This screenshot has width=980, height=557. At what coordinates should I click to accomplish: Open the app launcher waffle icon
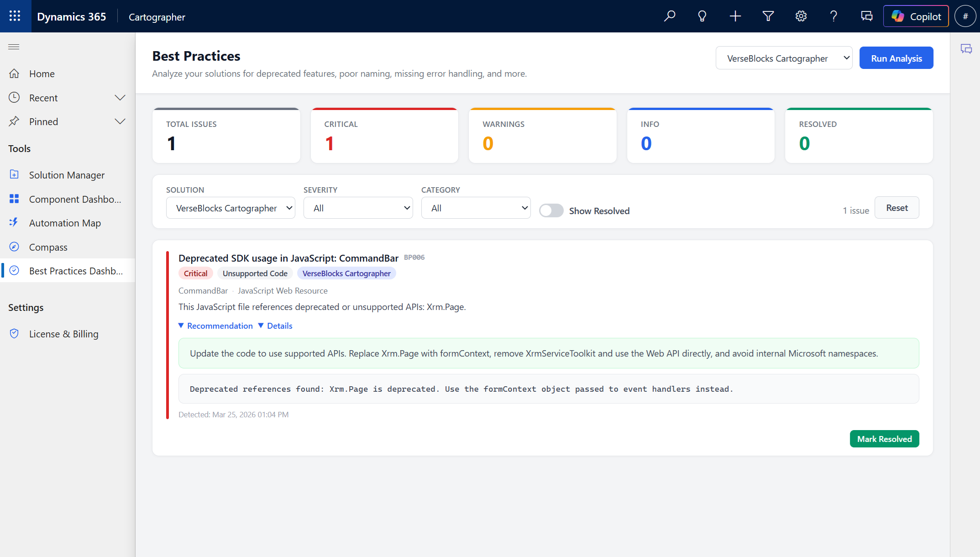[x=15, y=16]
